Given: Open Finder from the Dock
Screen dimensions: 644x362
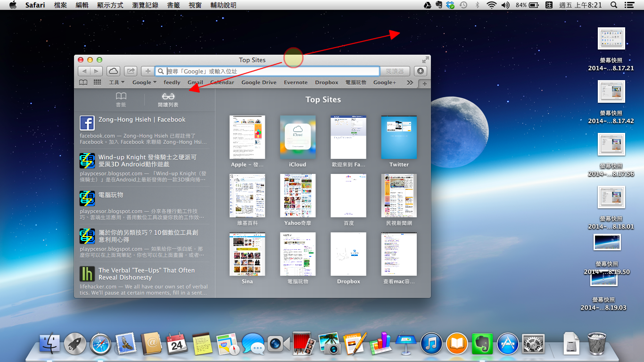Looking at the screenshot, I should (x=50, y=344).
